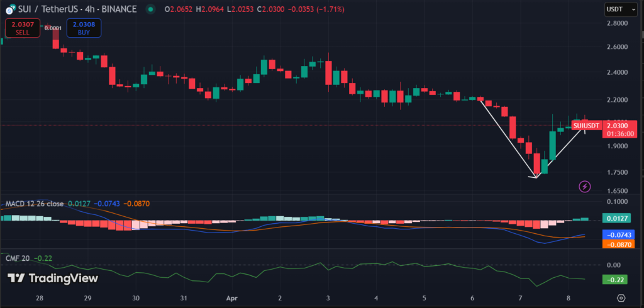Open chart settings gear on time axis
The width and height of the screenshot is (644, 308).
621,297
